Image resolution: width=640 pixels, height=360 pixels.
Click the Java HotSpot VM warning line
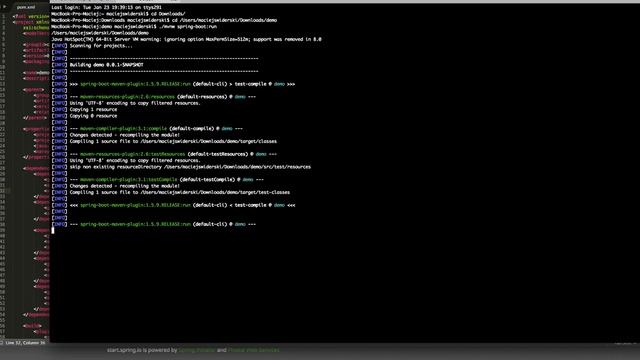point(187,39)
